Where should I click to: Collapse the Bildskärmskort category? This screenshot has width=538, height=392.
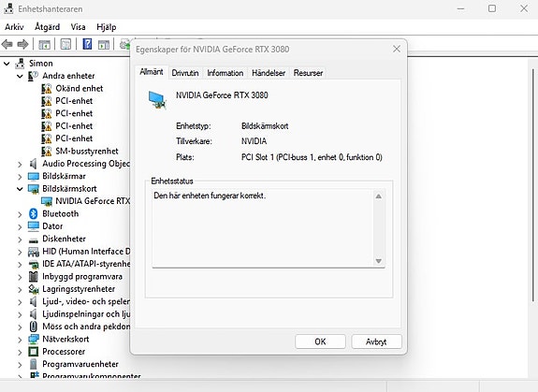coord(20,189)
